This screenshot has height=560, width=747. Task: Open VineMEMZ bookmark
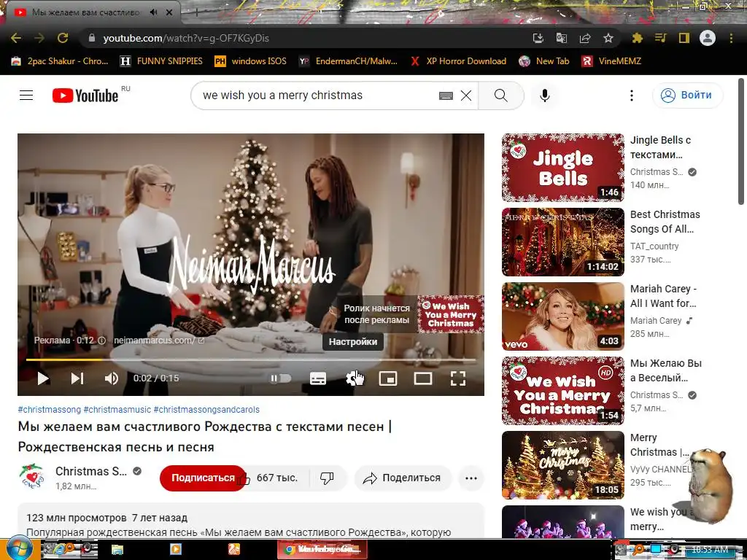click(612, 61)
